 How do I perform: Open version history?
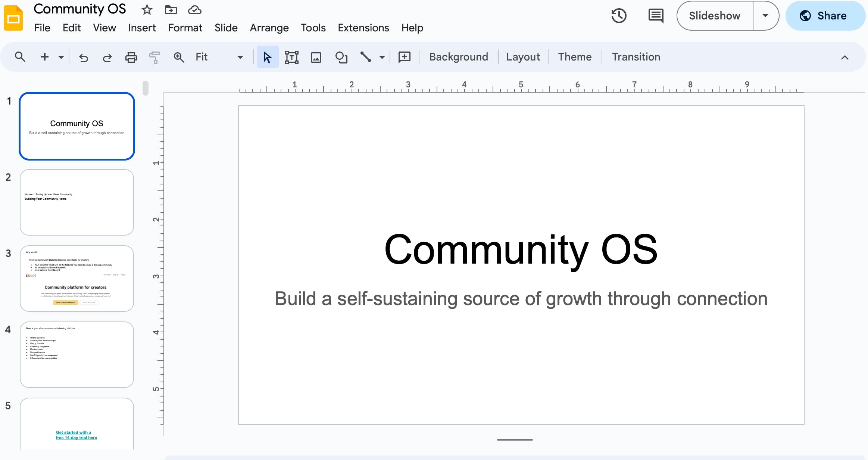pos(619,16)
